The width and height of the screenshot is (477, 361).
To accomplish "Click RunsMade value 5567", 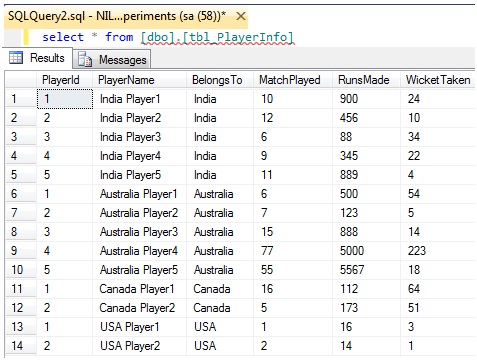I will coord(366,270).
